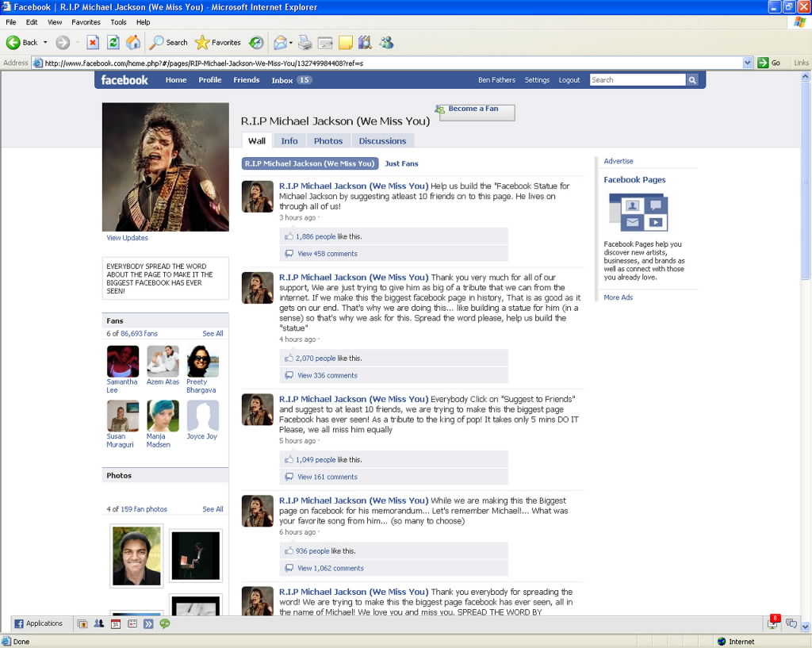Select the R.I.P Michael Jackson wall filter
The height and width of the screenshot is (648, 812).
tap(309, 163)
